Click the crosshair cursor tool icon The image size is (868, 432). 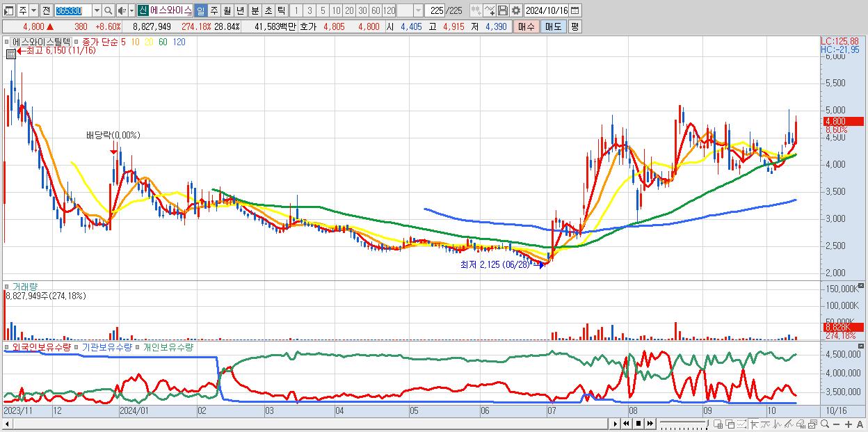click(x=755, y=424)
